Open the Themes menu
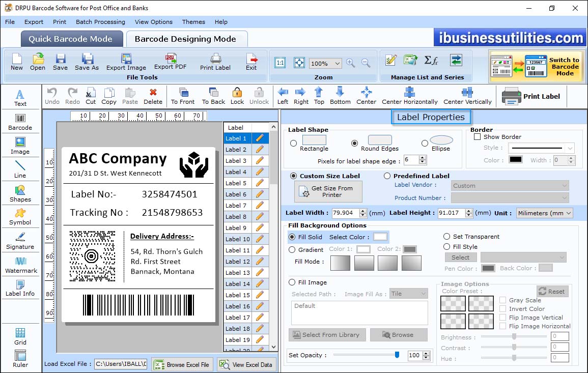The width and height of the screenshot is (588, 373). [x=193, y=22]
